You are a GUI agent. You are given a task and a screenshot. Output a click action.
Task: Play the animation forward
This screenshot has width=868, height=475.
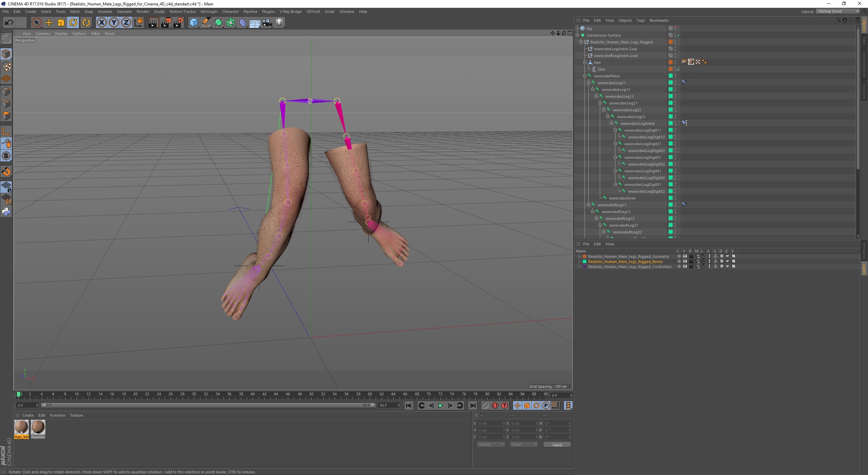coord(440,405)
